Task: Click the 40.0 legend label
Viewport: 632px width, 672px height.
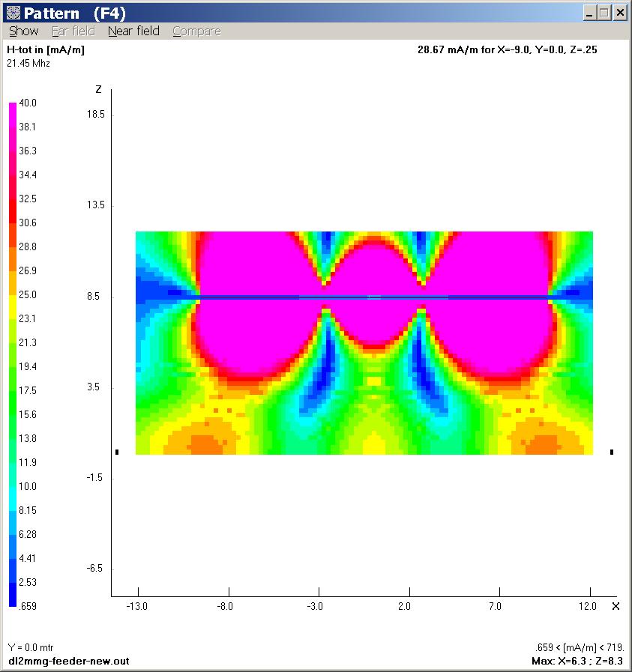Action: (28, 103)
